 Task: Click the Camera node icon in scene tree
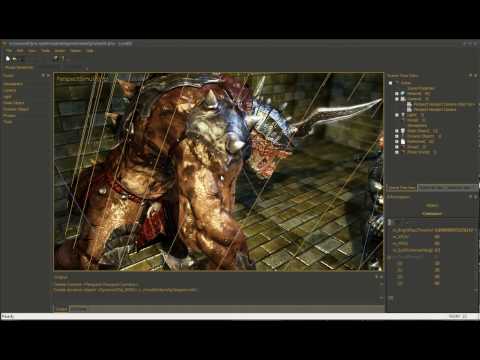[x=403, y=99]
